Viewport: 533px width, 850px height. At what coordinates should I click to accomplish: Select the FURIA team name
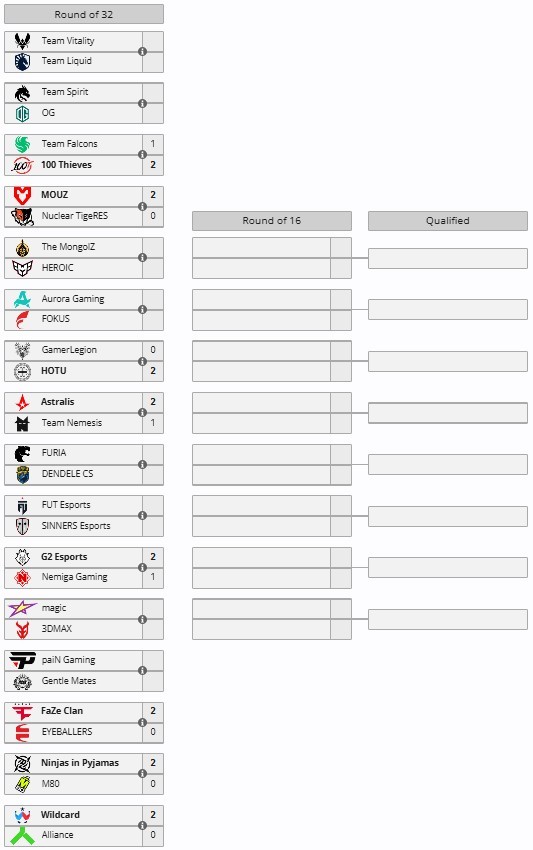point(54,453)
